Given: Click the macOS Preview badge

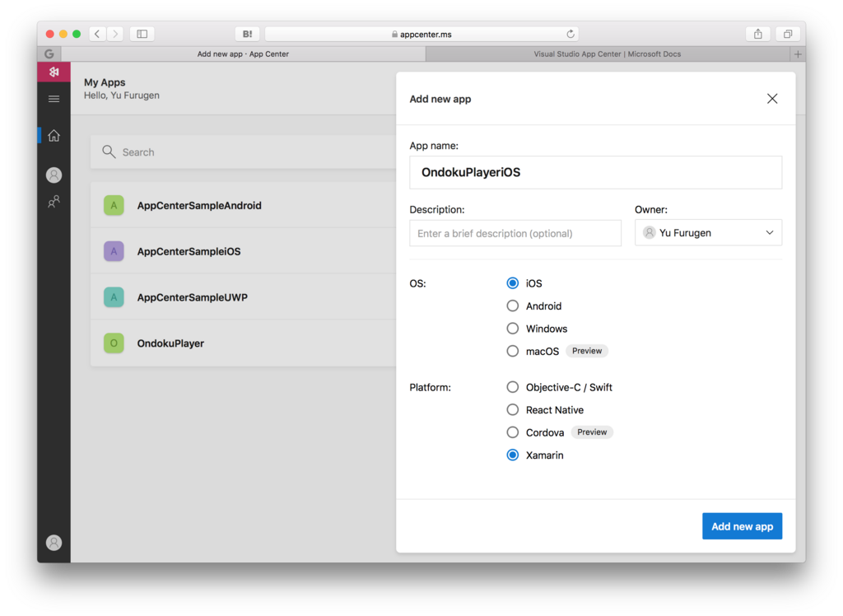Looking at the screenshot, I should [x=587, y=351].
